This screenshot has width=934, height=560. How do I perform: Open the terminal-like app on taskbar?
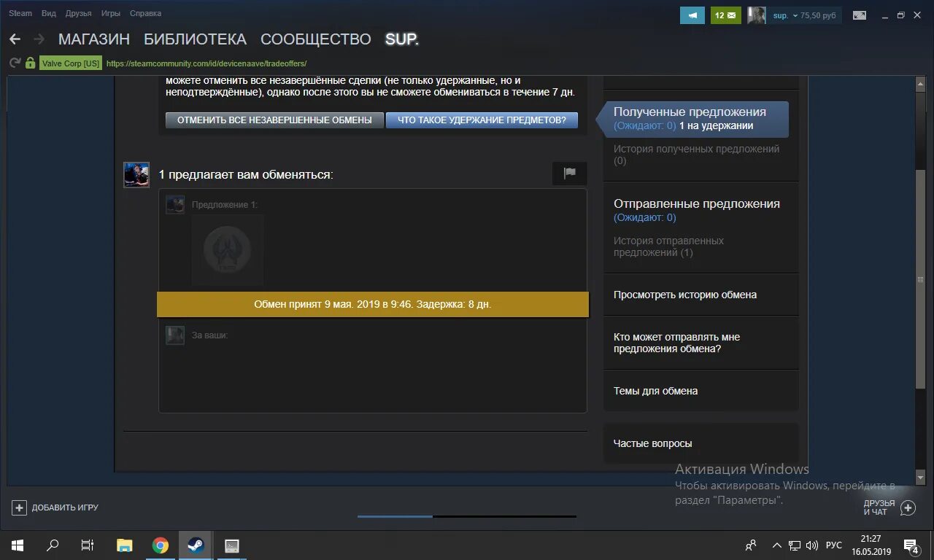click(232, 545)
